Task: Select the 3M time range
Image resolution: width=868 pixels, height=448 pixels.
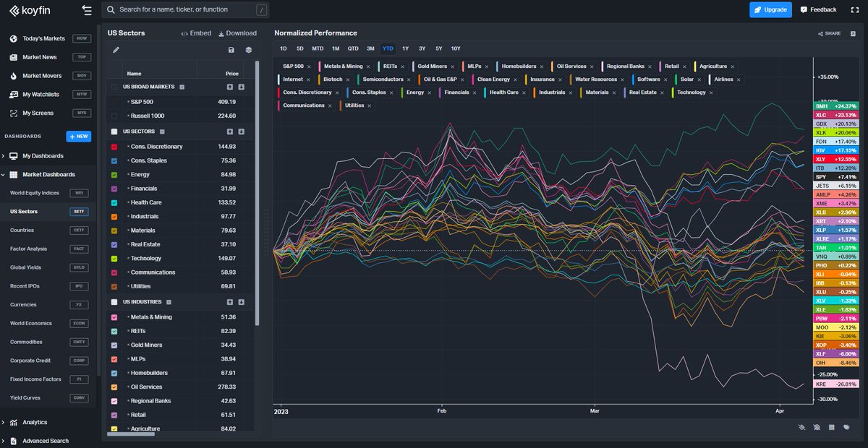Action: [370, 48]
